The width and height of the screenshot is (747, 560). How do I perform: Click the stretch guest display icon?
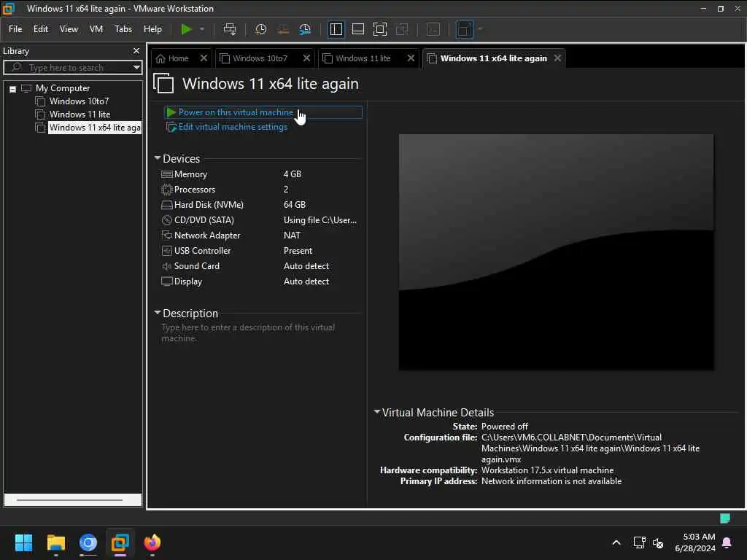click(465, 29)
